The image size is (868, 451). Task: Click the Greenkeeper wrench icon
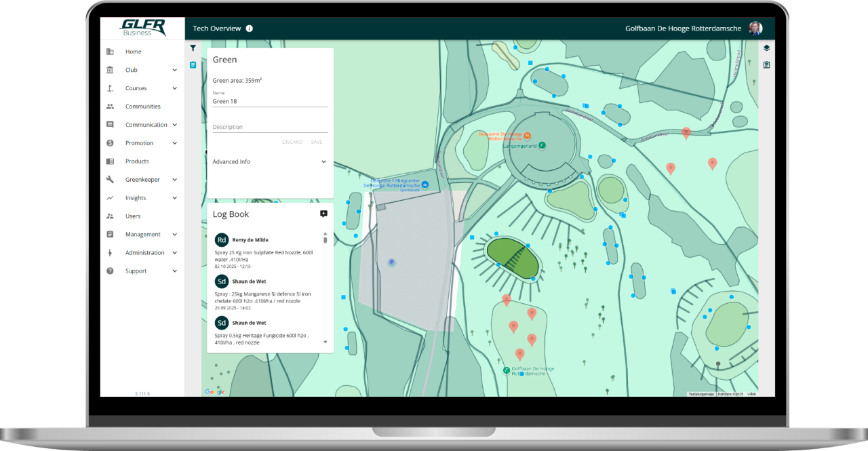point(110,180)
